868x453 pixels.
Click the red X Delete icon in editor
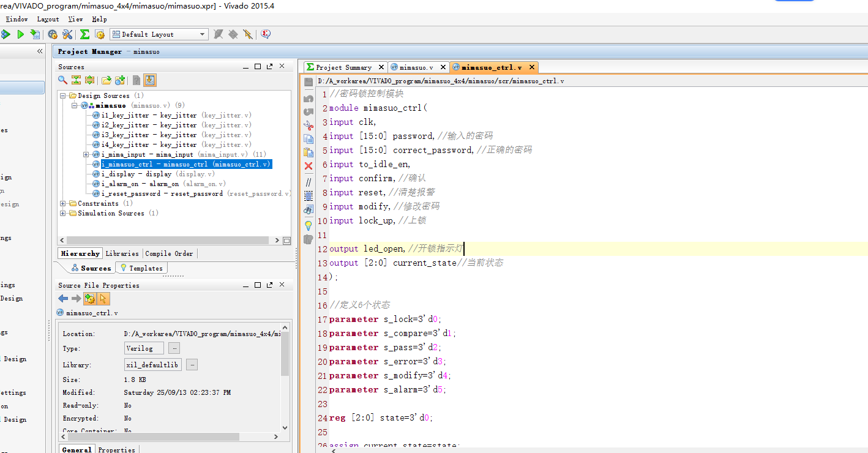[x=309, y=167]
